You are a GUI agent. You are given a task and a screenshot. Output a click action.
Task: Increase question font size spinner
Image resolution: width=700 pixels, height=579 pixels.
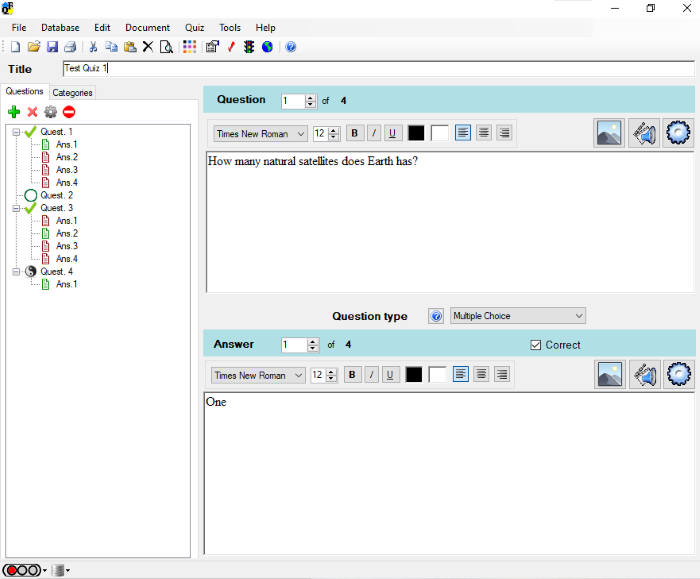[333, 130]
